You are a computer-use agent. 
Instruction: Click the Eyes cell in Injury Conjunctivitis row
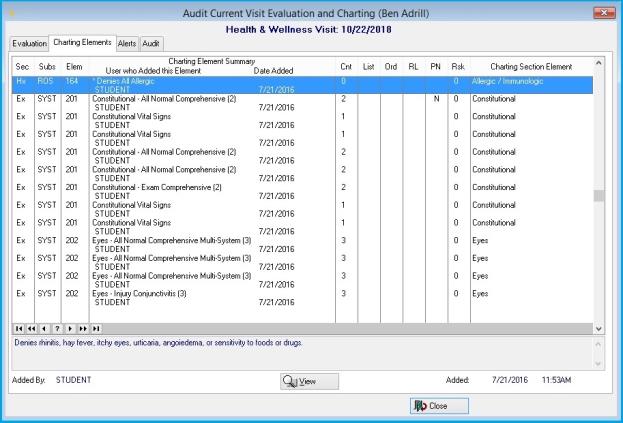tap(480, 294)
